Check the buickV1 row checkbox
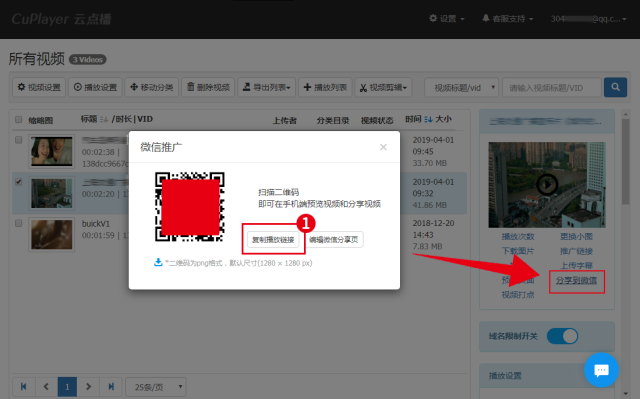Viewport: 640px width, 399px height. click(18, 223)
